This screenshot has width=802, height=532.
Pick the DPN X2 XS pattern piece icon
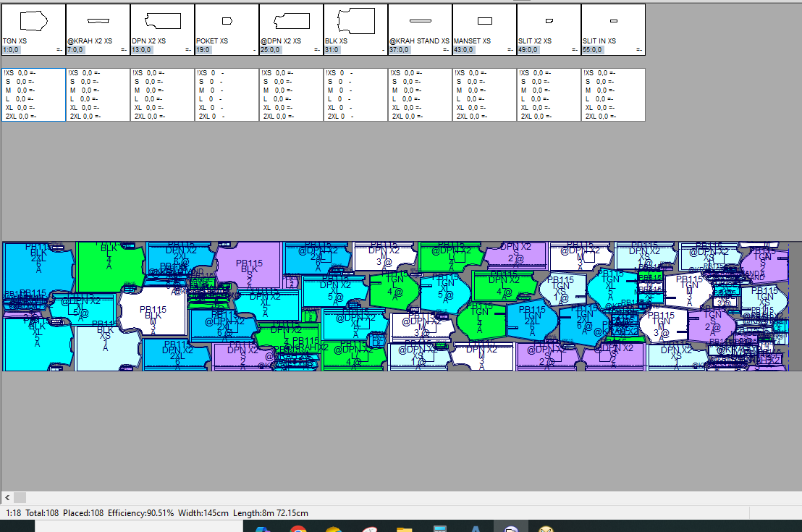coord(162,21)
